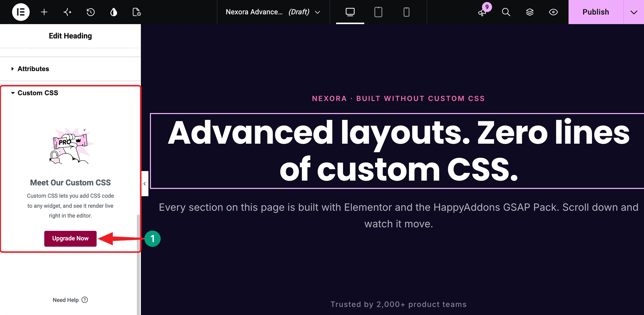Viewport: 644px width, 315px height.
Task: Open the Structure layers icon
Action: (x=530, y=12)
